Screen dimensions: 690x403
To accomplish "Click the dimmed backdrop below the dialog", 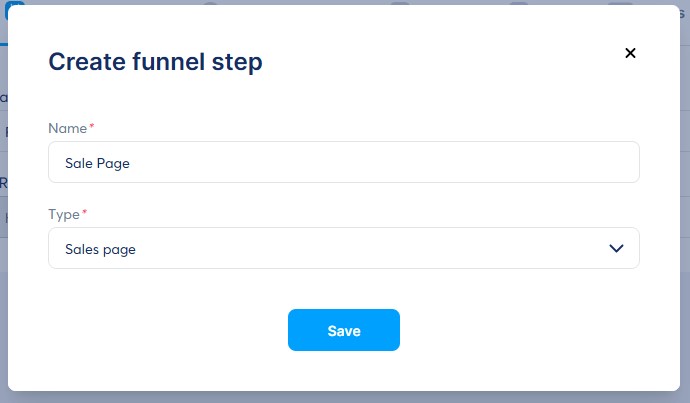I will click(x=343, y=397).
